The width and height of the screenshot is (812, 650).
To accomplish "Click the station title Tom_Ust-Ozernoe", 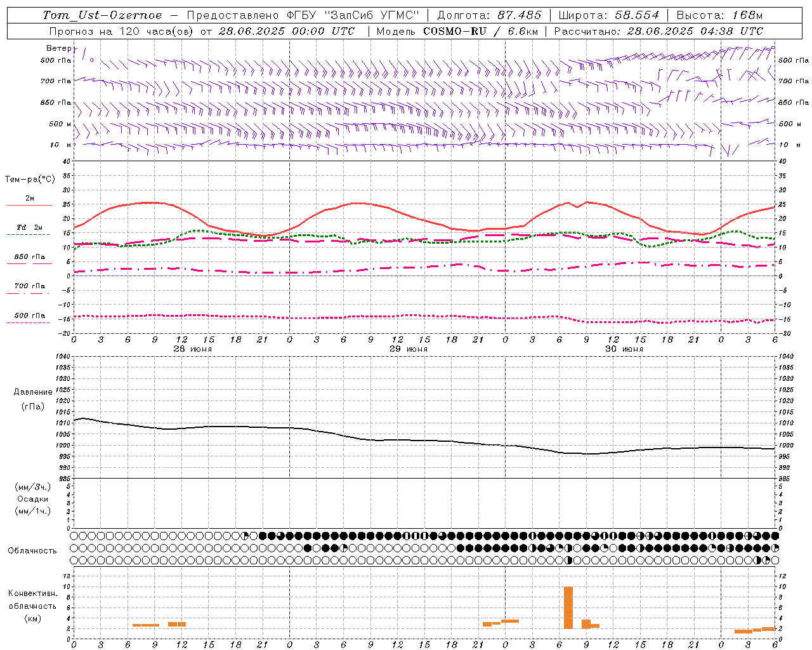I will (x=103, y=15).
